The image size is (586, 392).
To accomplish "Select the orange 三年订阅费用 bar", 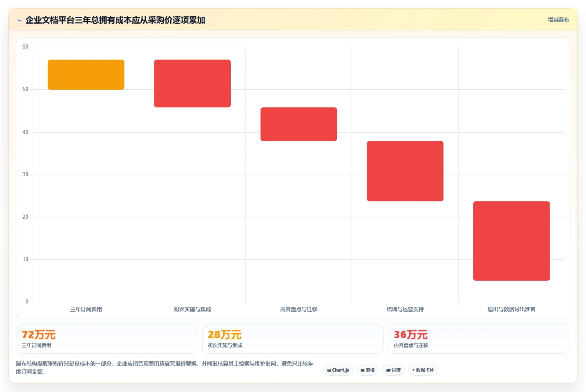I will 86,75.
